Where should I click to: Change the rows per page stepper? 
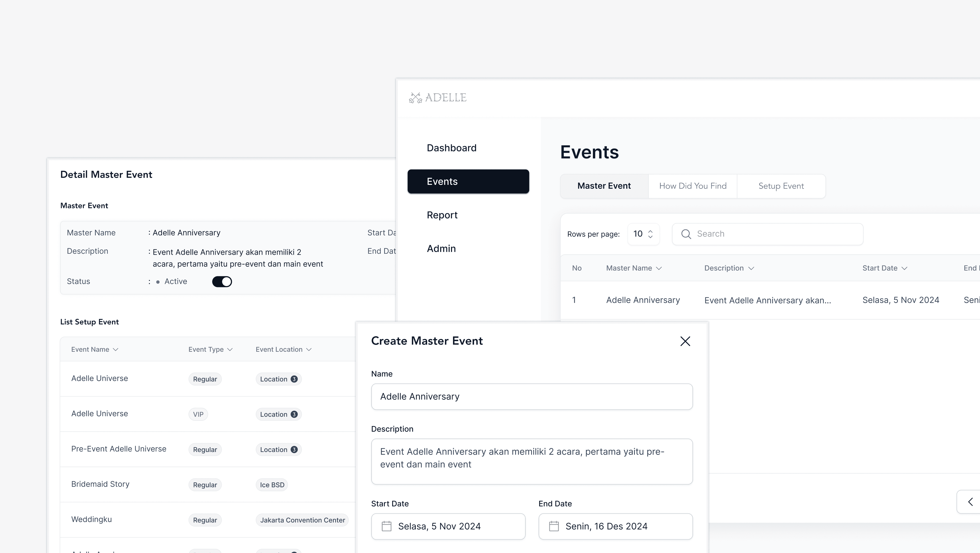pos(650,234)
